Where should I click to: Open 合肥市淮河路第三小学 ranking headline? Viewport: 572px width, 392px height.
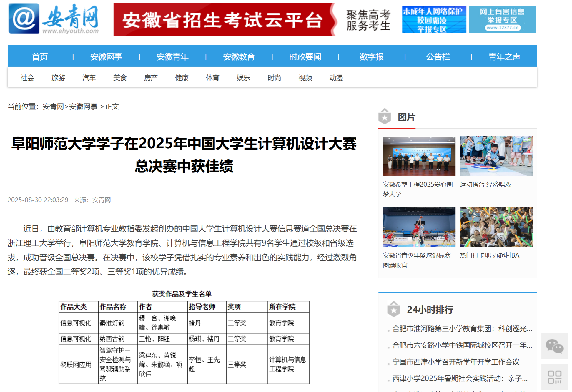(x=462, y=329)
